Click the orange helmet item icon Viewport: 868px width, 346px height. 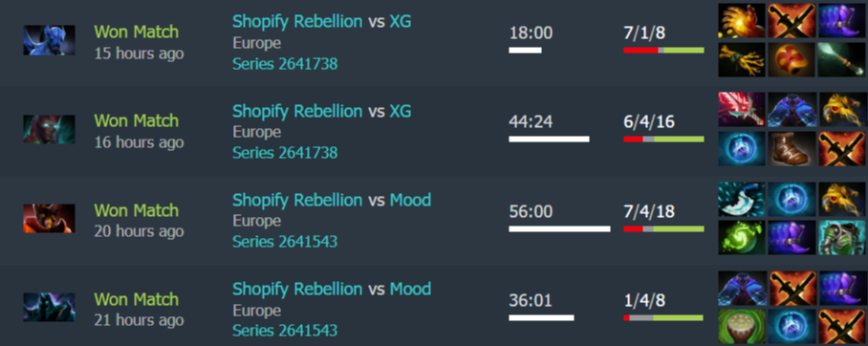[792, 59]
